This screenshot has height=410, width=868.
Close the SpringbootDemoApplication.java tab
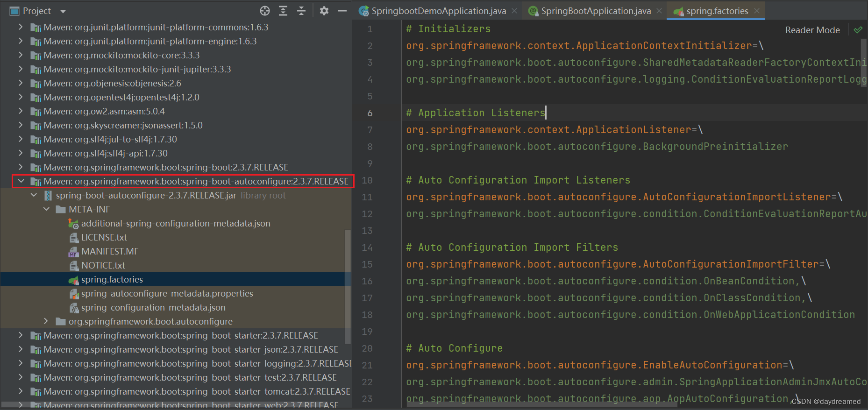tap(514, 11)
